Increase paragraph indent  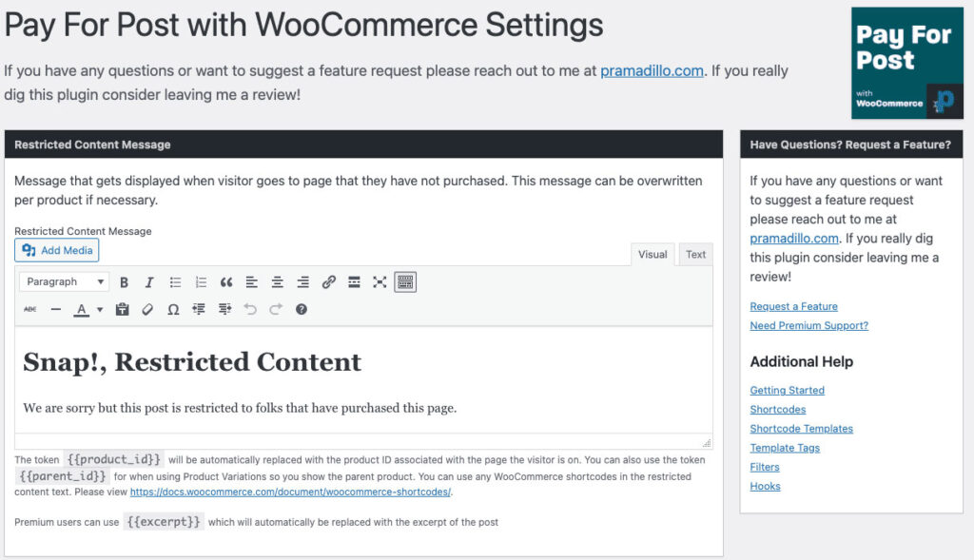point(224,309)
